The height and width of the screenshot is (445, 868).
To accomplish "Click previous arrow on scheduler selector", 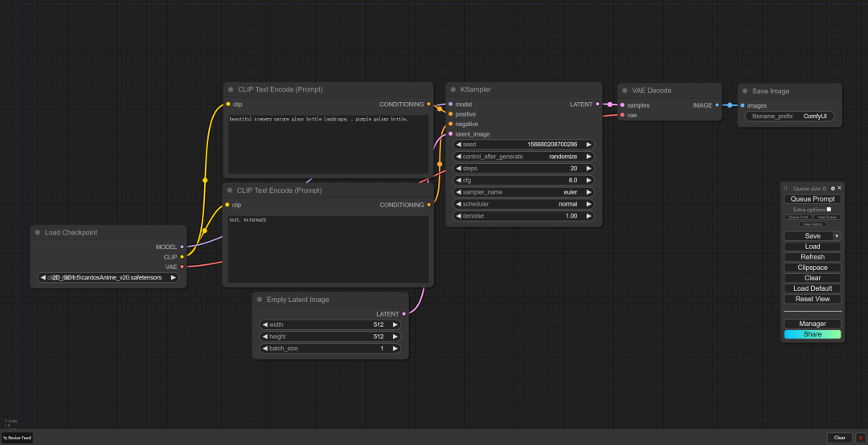I will coord(458,204).
